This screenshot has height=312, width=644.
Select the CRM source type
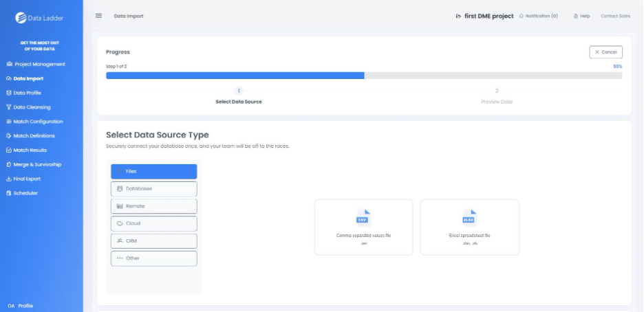click(x=154, y=241)
